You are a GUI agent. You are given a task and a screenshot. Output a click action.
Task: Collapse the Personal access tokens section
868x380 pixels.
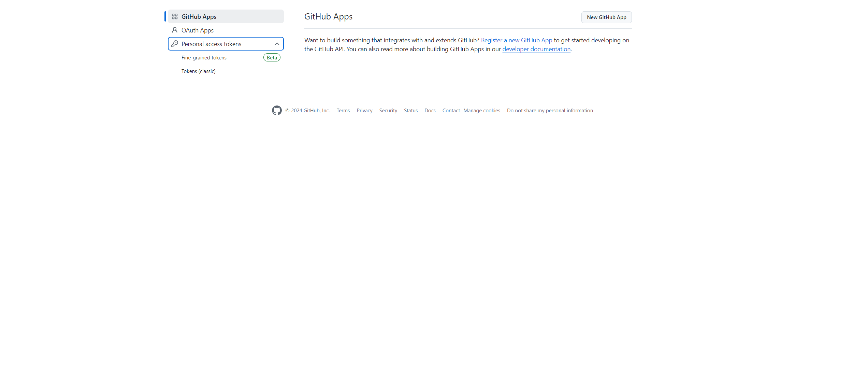point(276,44)
